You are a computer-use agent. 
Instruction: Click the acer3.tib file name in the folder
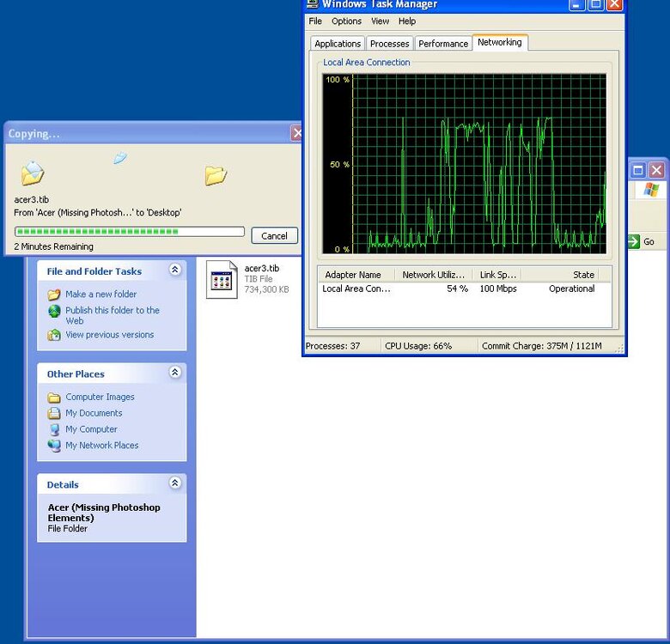pos(261,268)
